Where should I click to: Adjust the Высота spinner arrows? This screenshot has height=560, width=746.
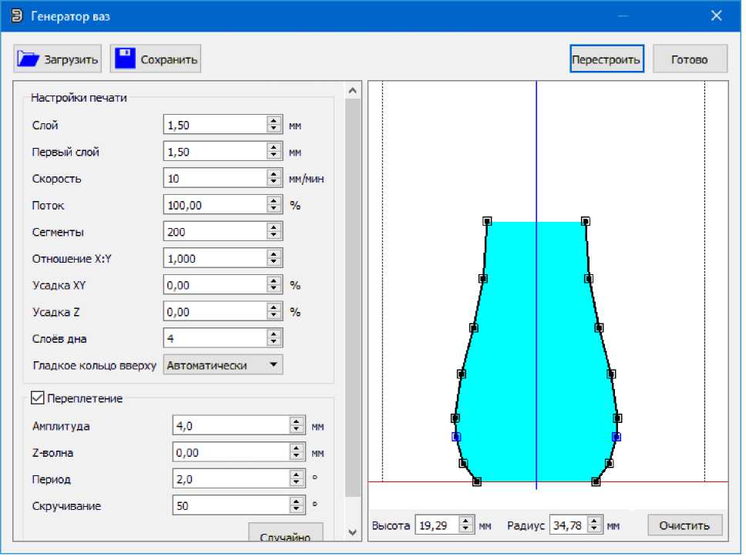pos(465,526)
